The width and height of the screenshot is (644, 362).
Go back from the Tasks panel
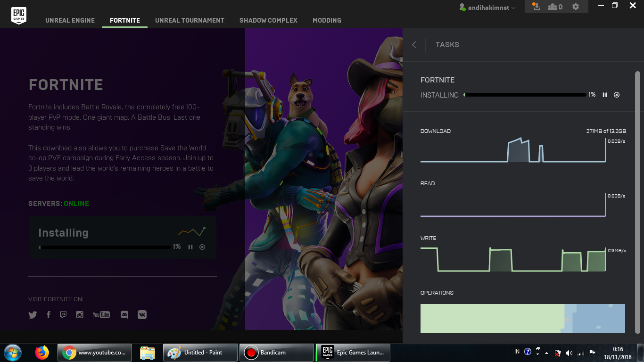[414, 45]
